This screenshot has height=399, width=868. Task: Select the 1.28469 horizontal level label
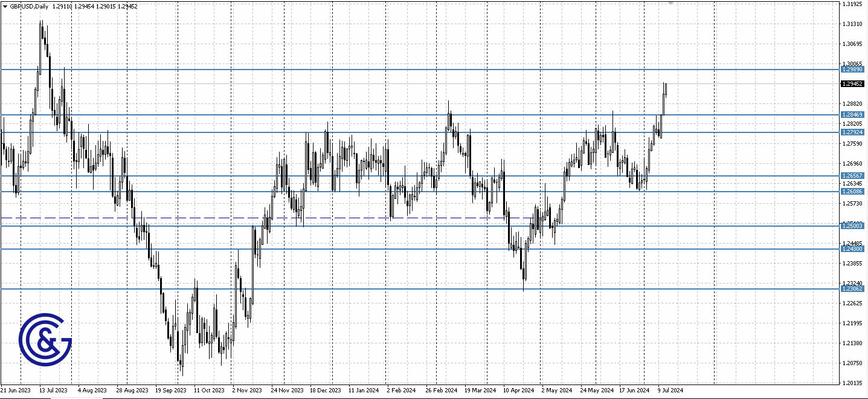tap(853, 114)
